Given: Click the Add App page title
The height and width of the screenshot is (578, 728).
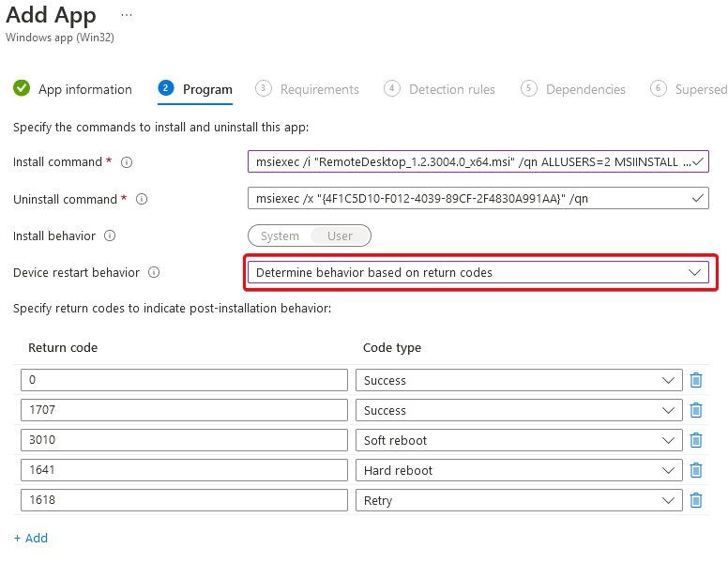Looking at the screenshot, I should coord(51,15).
